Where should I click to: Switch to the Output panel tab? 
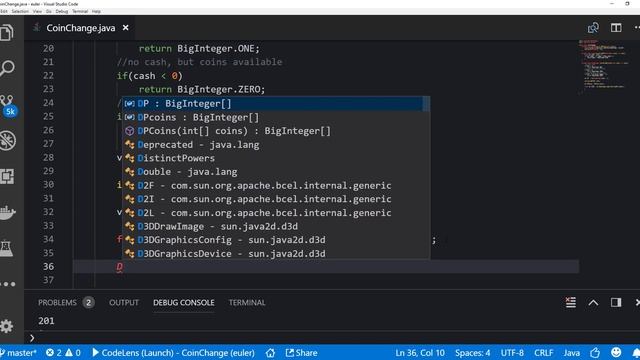tap(124, 302)
